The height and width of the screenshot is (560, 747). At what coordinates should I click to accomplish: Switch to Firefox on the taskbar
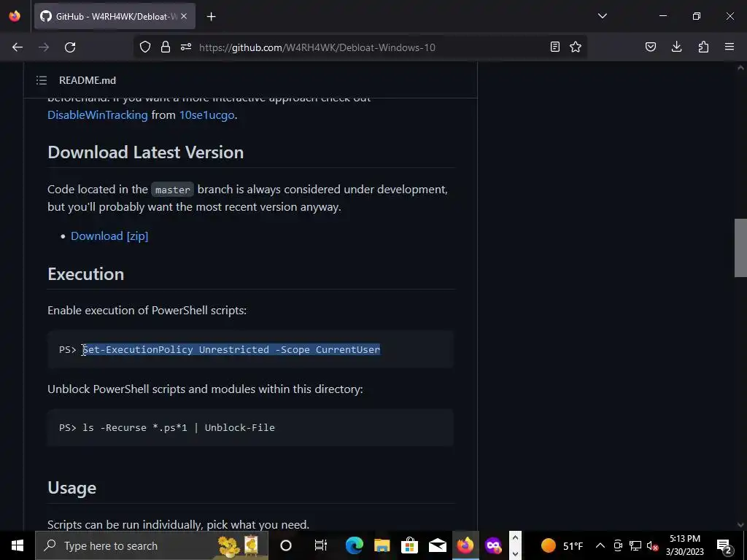[465, 545]
